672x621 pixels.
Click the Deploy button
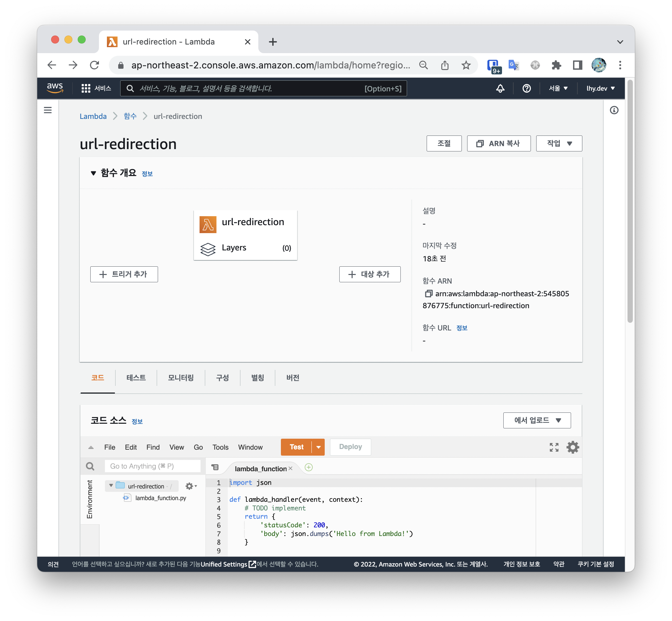[351, 447]
